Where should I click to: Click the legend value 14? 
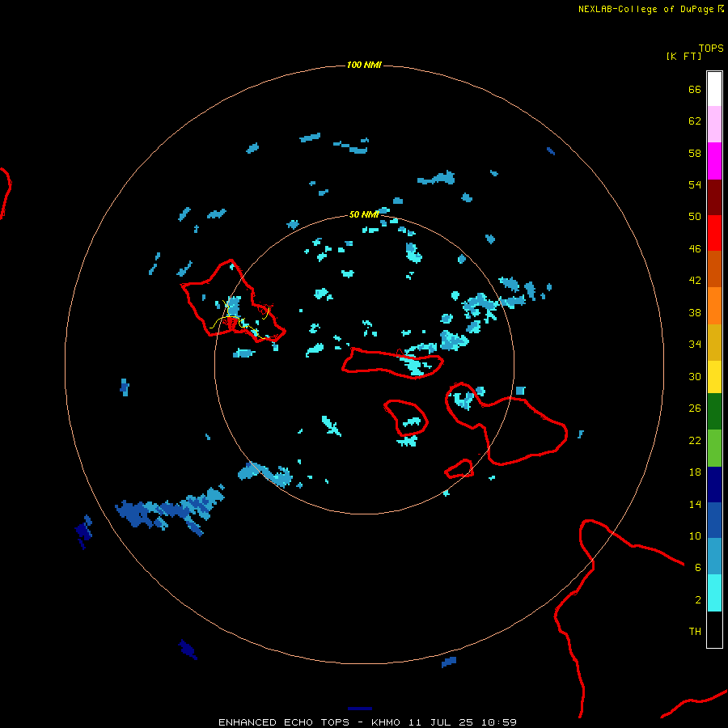tap(695, 504)
